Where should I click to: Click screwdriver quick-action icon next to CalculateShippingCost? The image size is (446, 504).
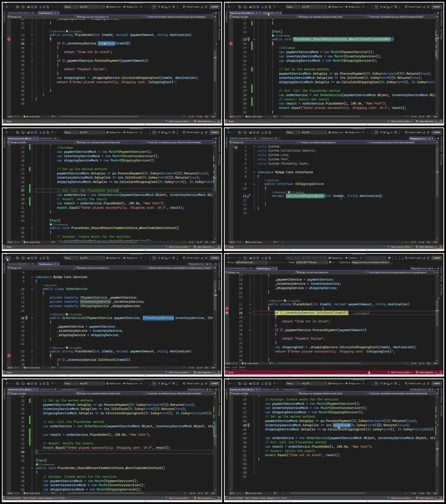click(249, 196)
